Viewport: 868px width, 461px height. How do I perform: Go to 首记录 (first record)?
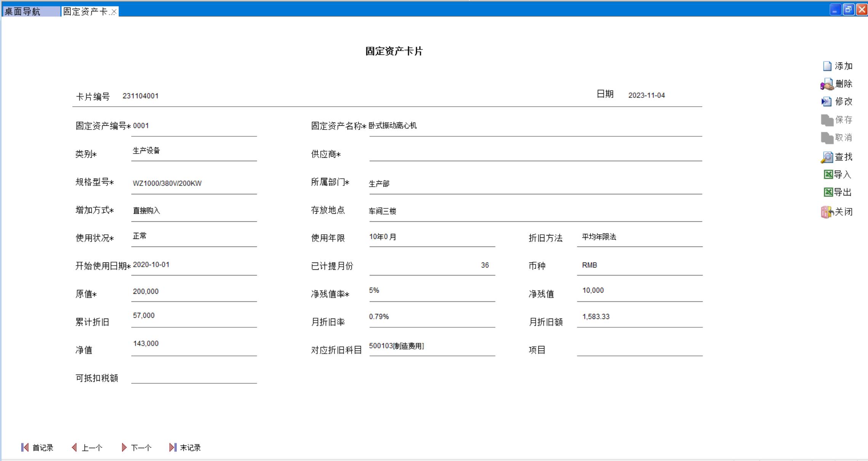(37, 448)
